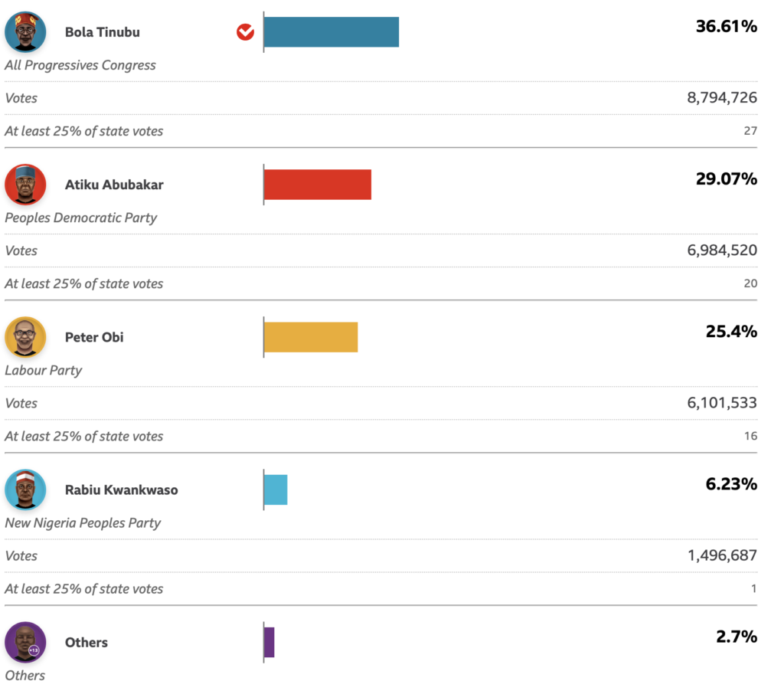Select the Rabiu Kwankwaso name

click(x=121, y=489)
